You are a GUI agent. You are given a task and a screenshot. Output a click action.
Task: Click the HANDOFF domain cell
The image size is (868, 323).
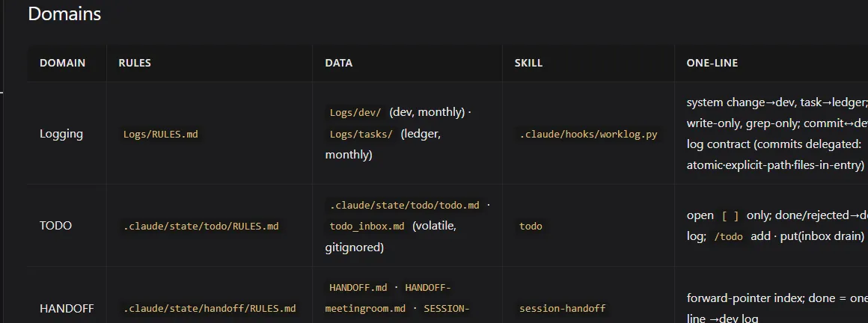pos(67,308)
